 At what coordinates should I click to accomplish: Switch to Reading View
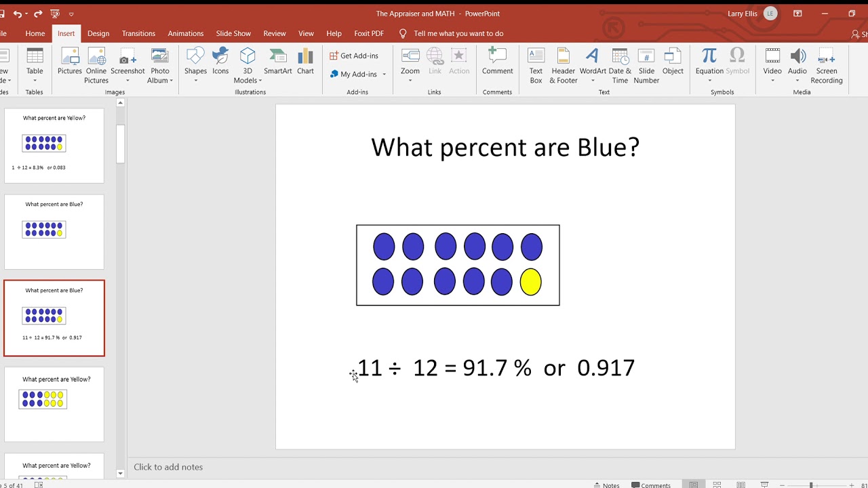pos(741,485)
